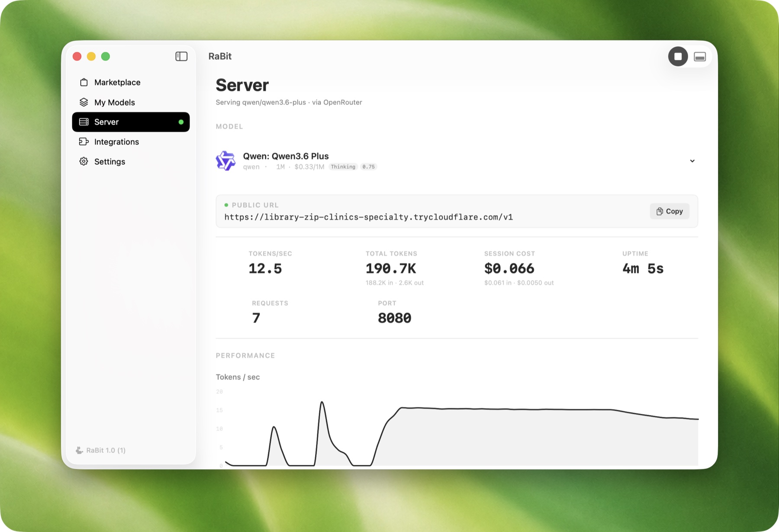The height and width of the screenshot is (532, 779).
Task: Click the port value 8080
Action: (395, 318)
